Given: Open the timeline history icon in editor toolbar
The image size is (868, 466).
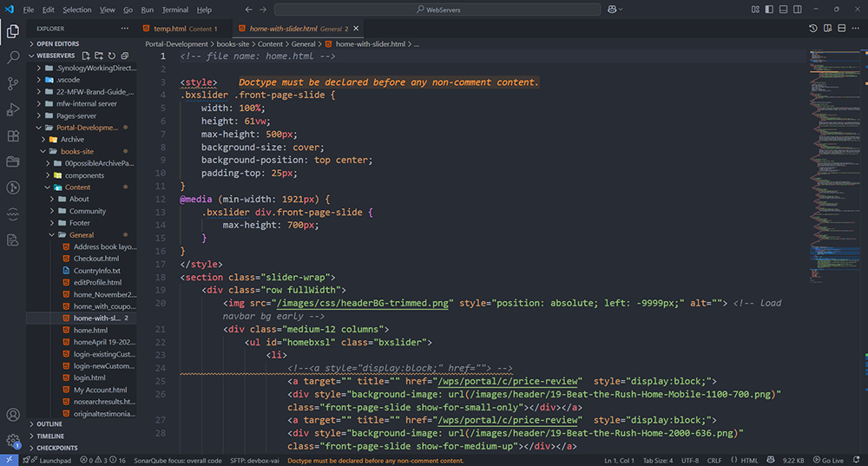Looking at the screenshot, I should coord(812,29).
